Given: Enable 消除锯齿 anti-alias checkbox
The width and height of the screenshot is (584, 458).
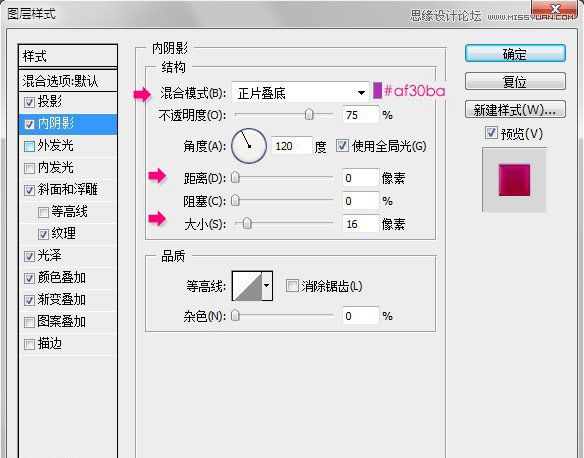Looking at the screenshot, I should [292, 286].
